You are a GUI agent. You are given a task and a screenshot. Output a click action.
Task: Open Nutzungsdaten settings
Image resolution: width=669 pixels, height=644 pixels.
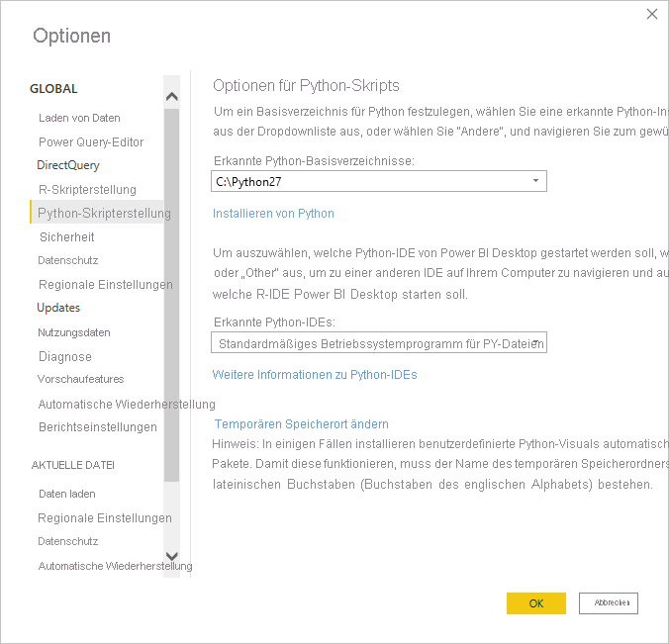tap(74, 332)
